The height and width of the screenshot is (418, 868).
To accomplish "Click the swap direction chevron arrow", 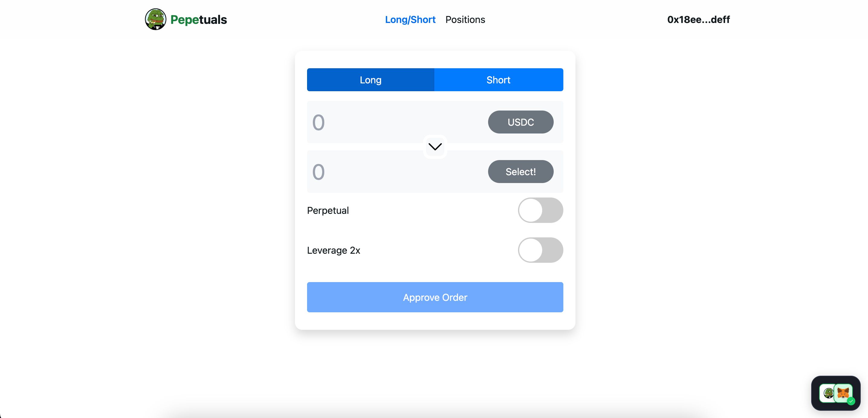I will [435, 146].
